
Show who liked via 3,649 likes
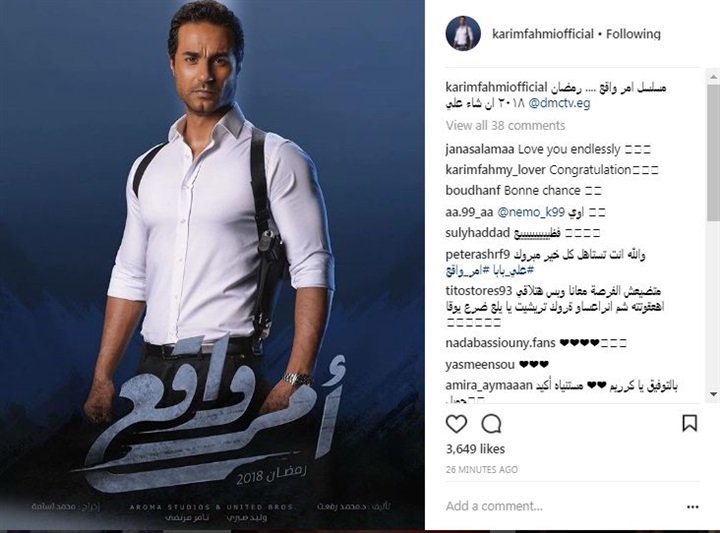click(475, 449)
